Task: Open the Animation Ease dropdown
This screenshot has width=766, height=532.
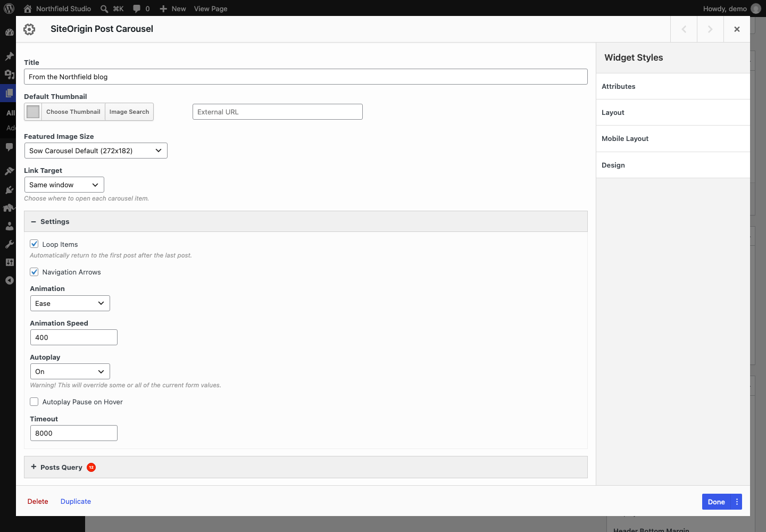Action: tap(70, 303)
